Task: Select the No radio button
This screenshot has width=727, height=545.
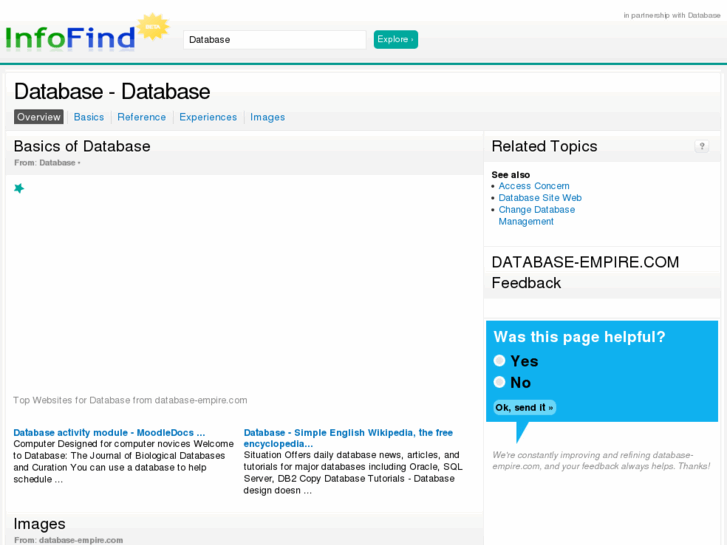Action: (499, 382)
